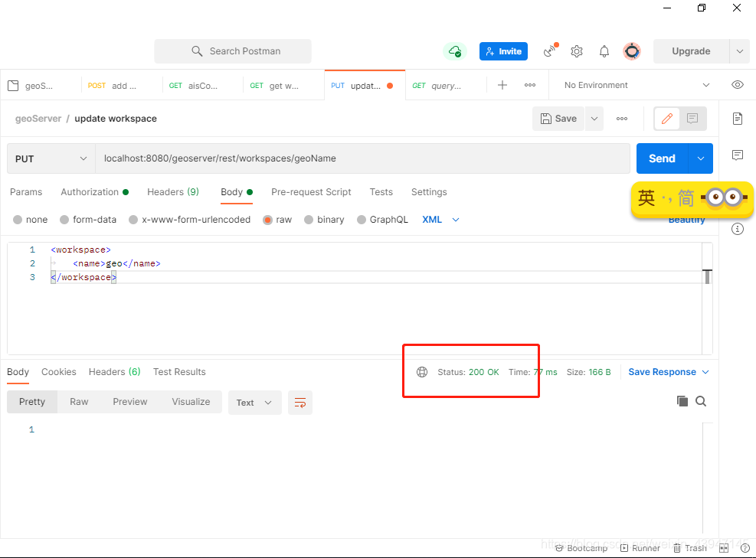Expand the Send button arrow options
The width and height of the screenshot is (756, 558).
[701, 158]
